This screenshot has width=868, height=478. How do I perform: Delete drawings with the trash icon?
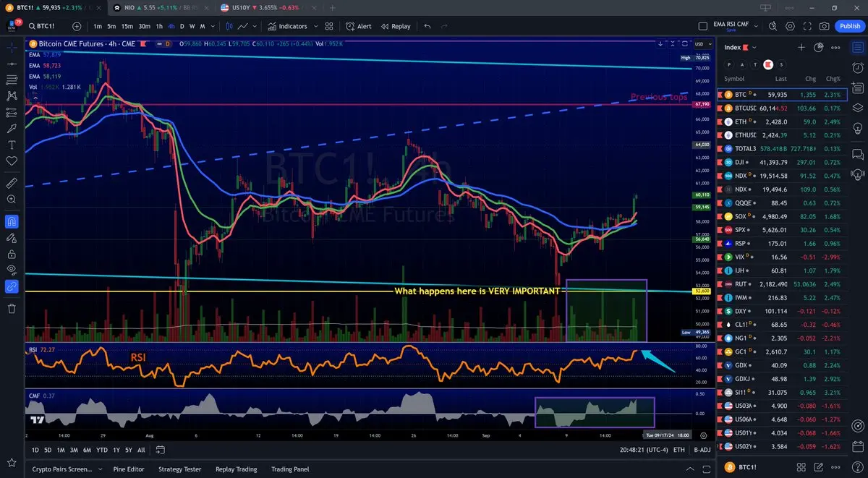(x=12, y=309)
